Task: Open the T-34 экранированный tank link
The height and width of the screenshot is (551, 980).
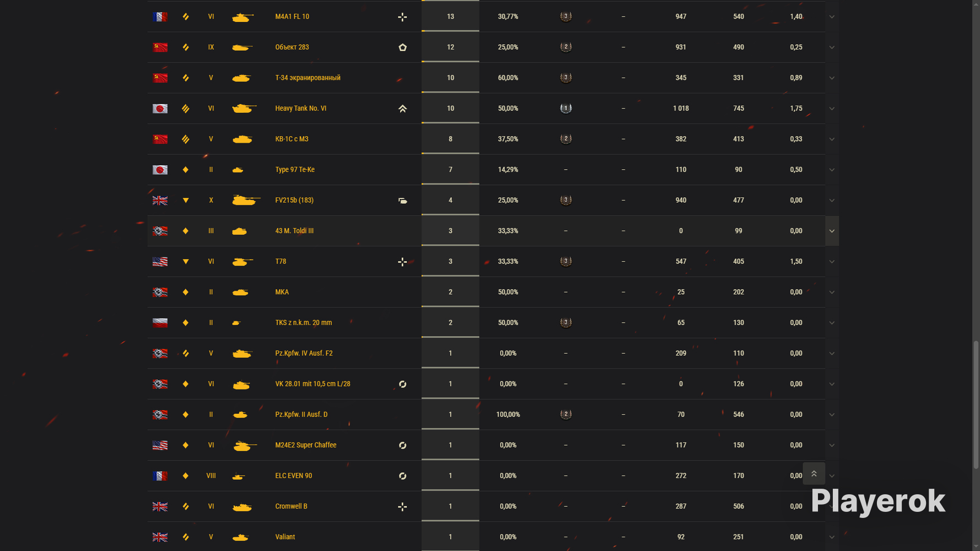Action: [x=308, y=78]
